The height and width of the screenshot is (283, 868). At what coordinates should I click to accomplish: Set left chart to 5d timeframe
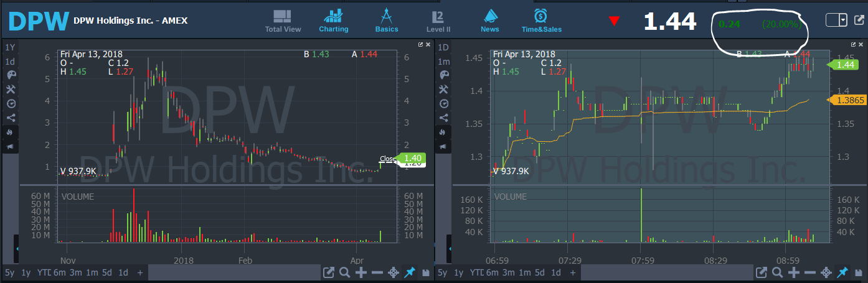(107, 272)
